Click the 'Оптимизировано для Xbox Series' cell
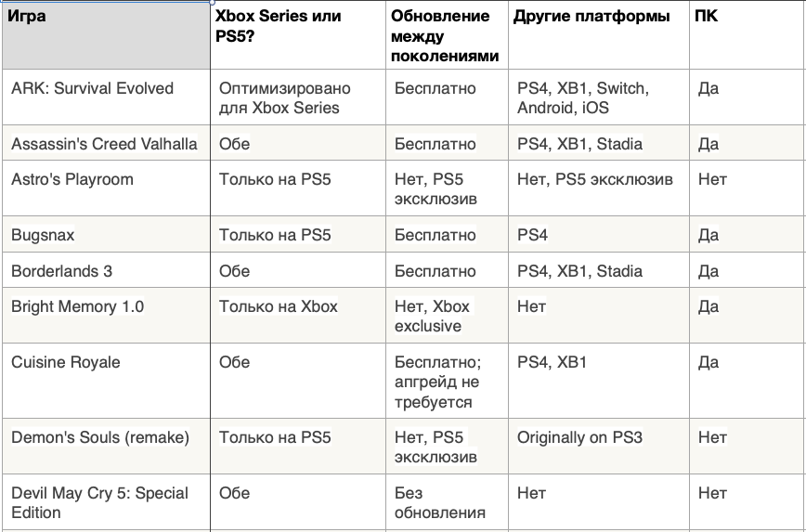 coord(285,97)
